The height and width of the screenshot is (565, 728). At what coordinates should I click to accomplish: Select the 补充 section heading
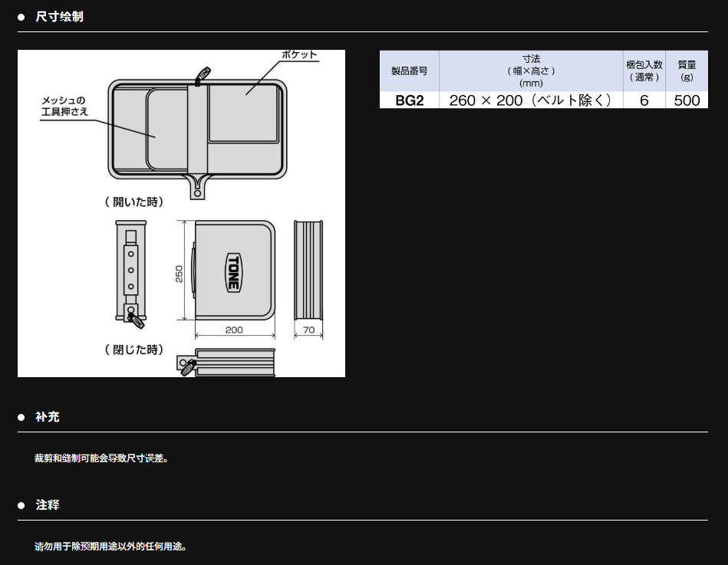click(47, 417)
